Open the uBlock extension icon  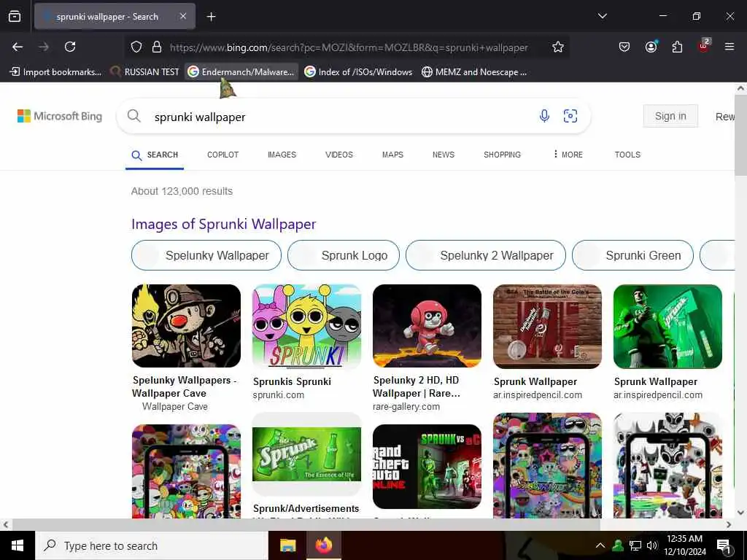[x=704, y=46]
